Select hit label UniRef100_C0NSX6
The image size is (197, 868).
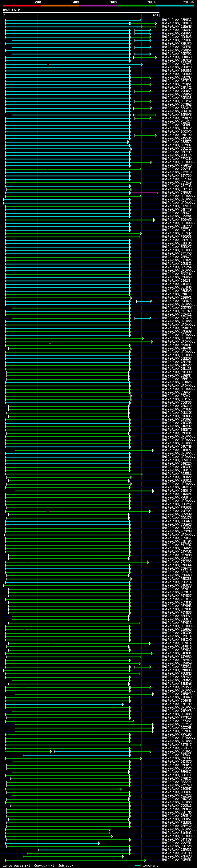tap(177, 413)
